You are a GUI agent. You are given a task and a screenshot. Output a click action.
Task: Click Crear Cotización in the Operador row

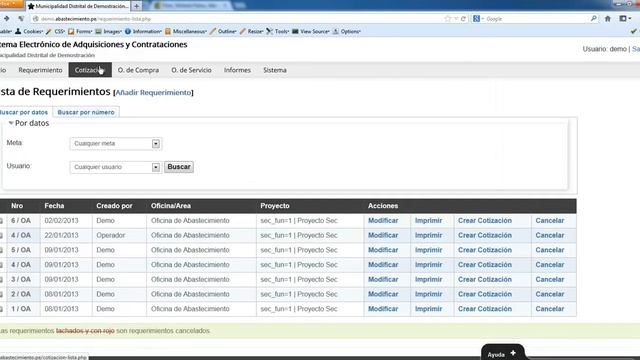coord(484,235)
